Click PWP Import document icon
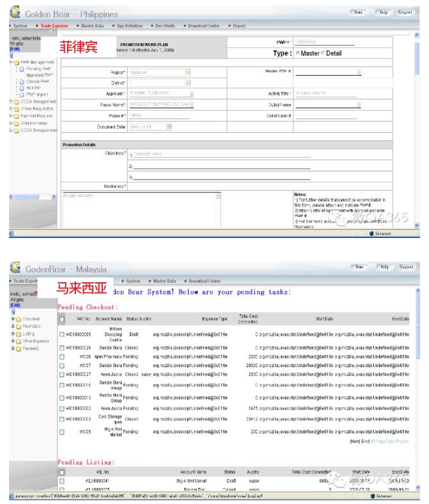 click(22, 94)
